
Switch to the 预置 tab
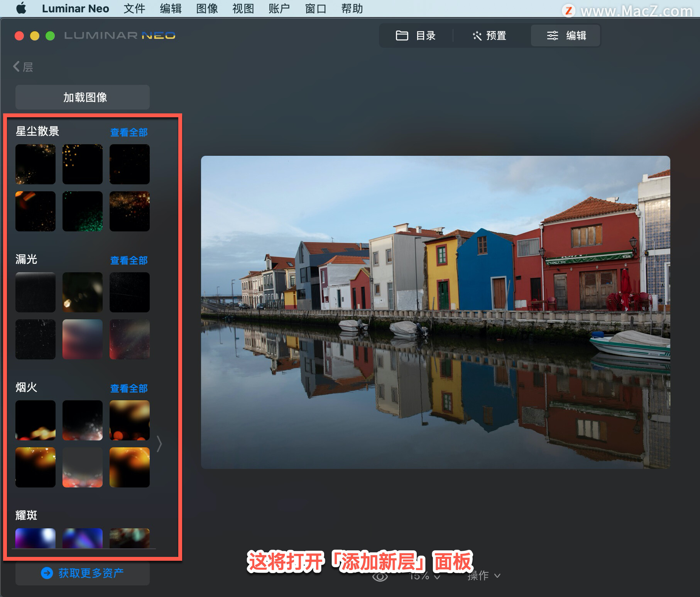[x=489, y=35]
